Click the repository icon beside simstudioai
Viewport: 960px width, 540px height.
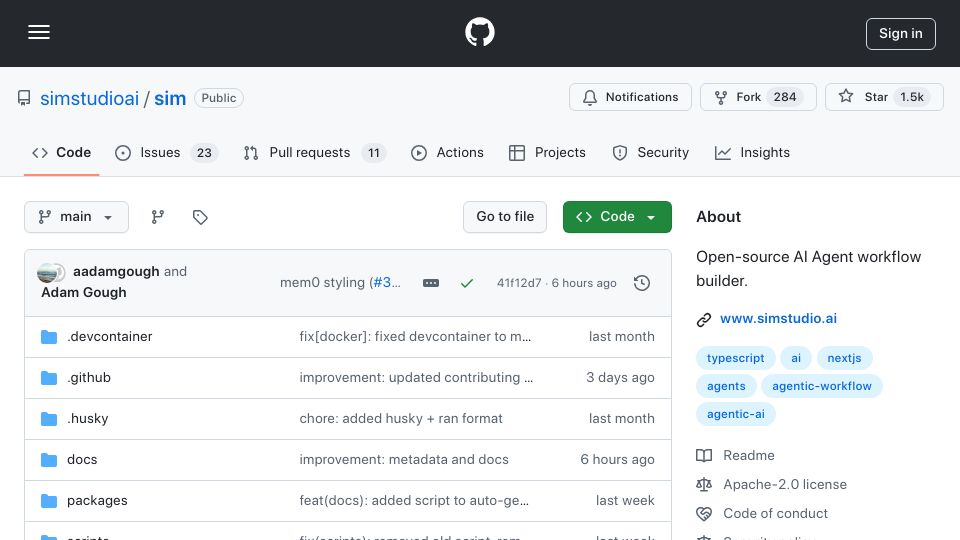pyautogui.click(x=24, y=98)
